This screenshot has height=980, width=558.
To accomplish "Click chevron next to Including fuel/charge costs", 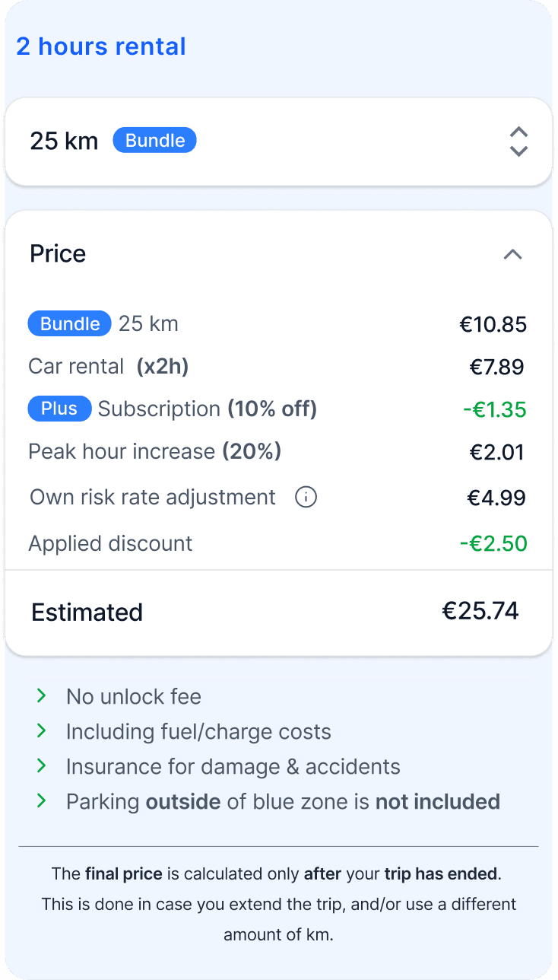I will pyautogui.click(x=42, y=731).
